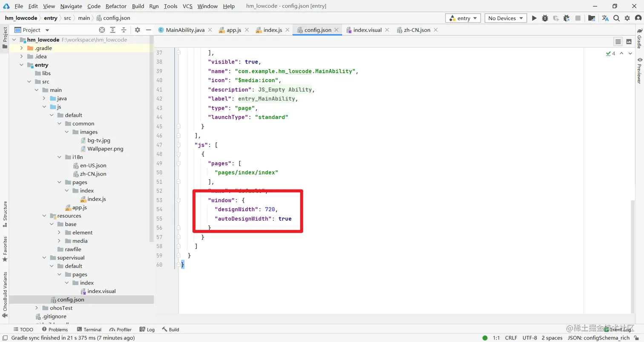Open the user account avatar icon
The image size is (644, 342).
[638, 18]
